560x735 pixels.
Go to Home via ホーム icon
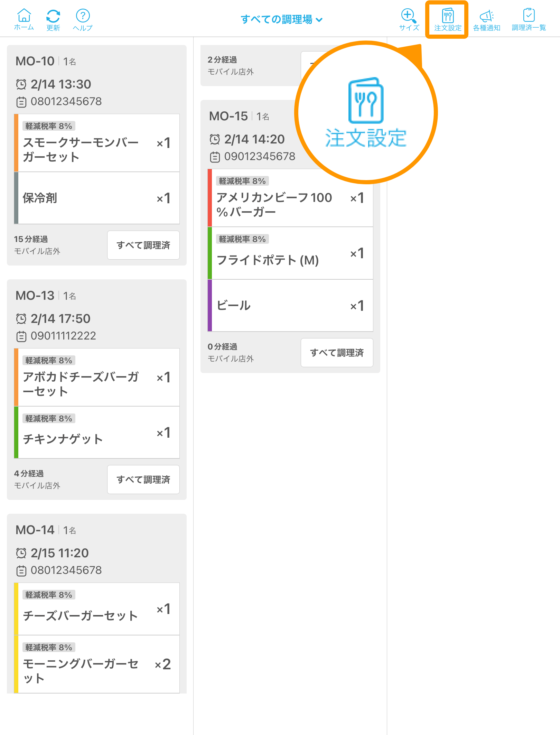tap(24, 19)
